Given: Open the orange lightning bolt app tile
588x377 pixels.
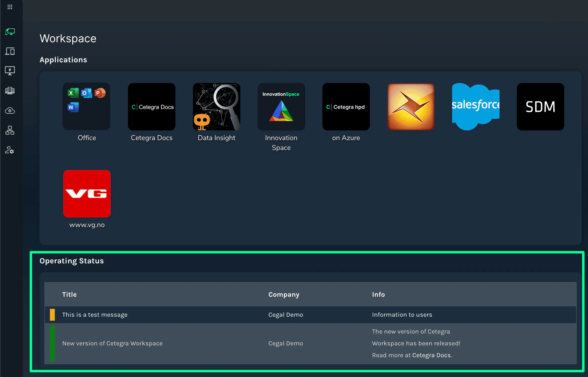Looking at the screenshot, I should (411, 107).
